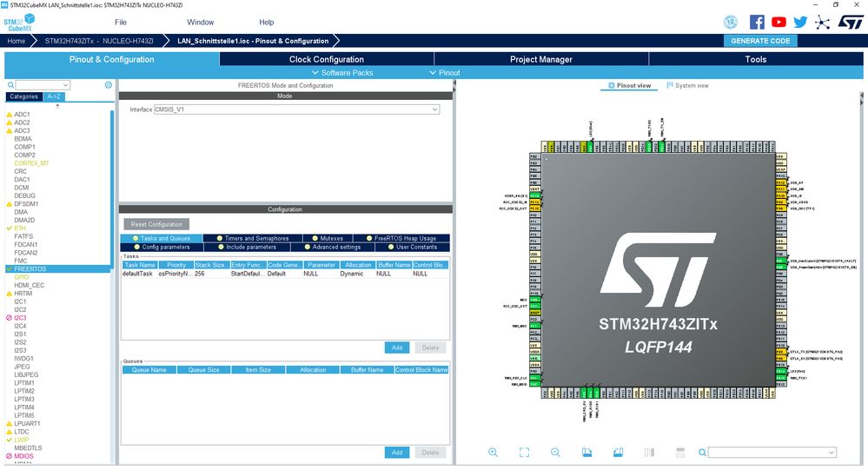Select GPIO in peripheral list
This screenshot has height=470, width=868.
(22, 277)
